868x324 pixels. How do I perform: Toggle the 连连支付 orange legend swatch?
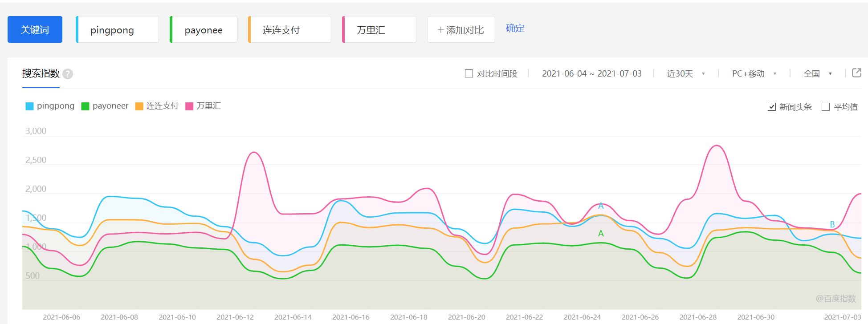139,106
